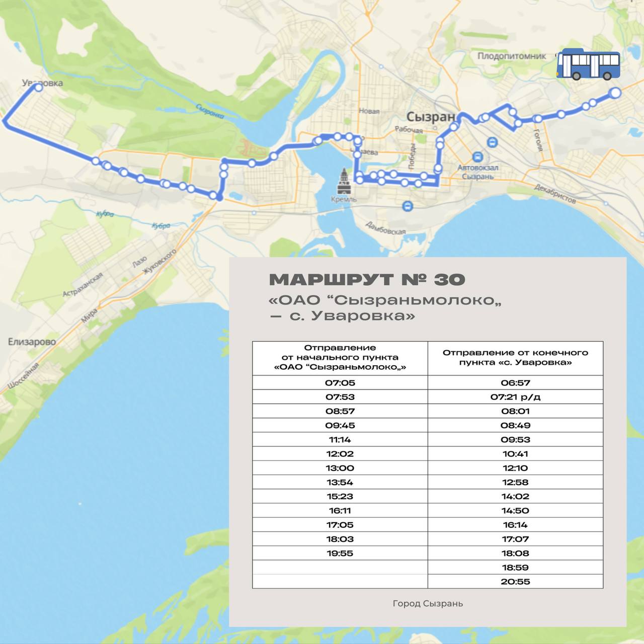Select the 20:55 last departure cell
The image size is (644, 644).
click(515, 582)
